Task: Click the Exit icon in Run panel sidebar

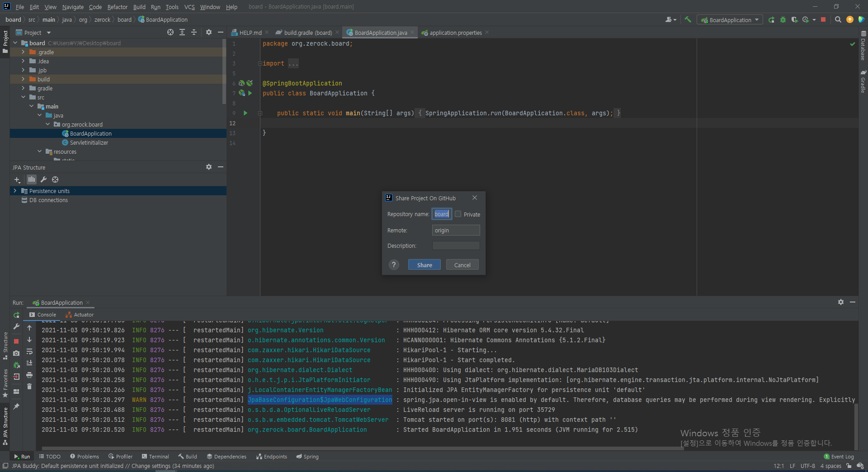Action: pos(16,377)
